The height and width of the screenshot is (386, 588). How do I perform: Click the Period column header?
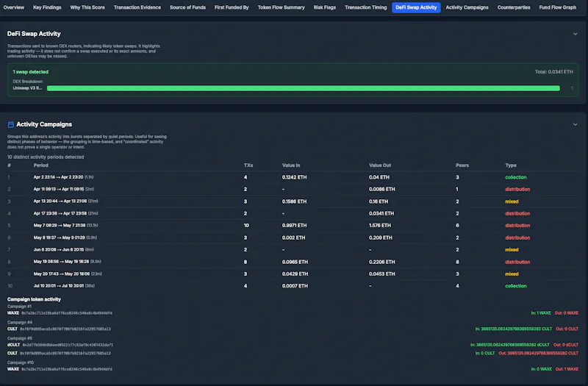pos(41,165)
